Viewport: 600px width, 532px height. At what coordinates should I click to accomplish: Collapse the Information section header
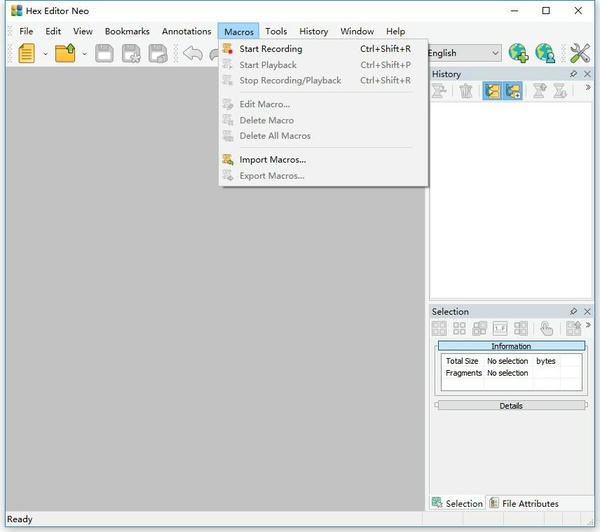pyautogui.click(x=511, y=346)
